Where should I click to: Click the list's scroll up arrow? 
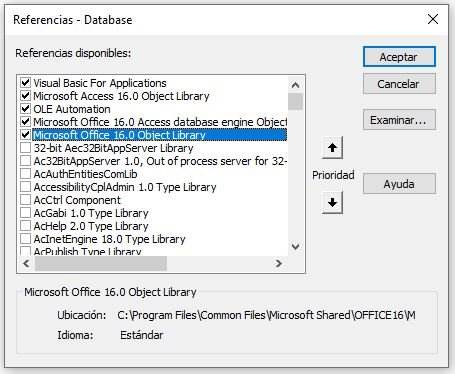[x=295, y=85]
